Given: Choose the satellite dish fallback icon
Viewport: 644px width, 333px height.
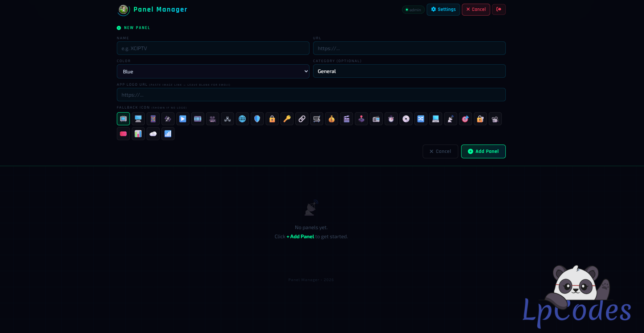Looking at the screenshot, I should click(x=451, y=119).
